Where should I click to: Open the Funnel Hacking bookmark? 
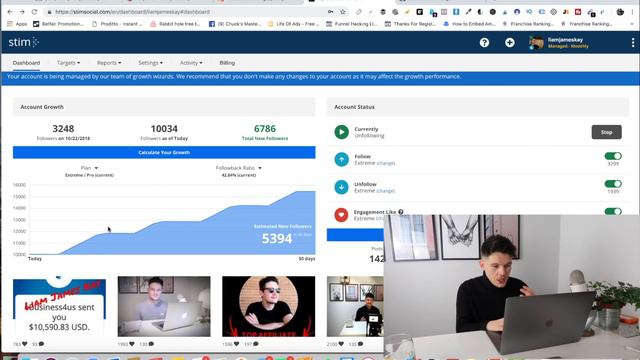pos(352,24)
